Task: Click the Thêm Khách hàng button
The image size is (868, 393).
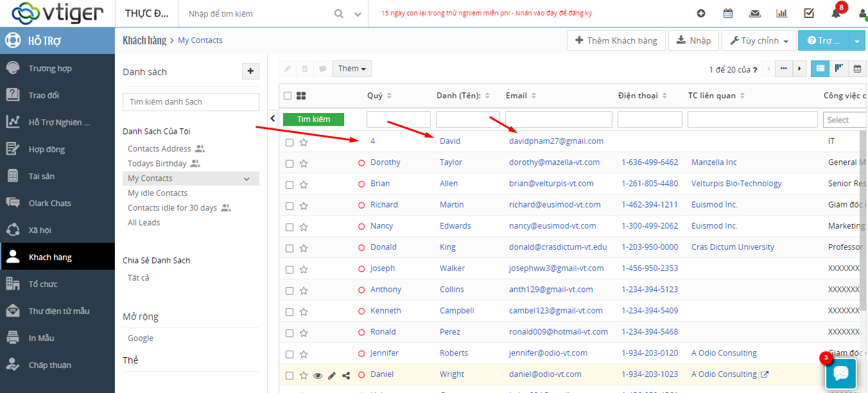Action: (616, 40)
